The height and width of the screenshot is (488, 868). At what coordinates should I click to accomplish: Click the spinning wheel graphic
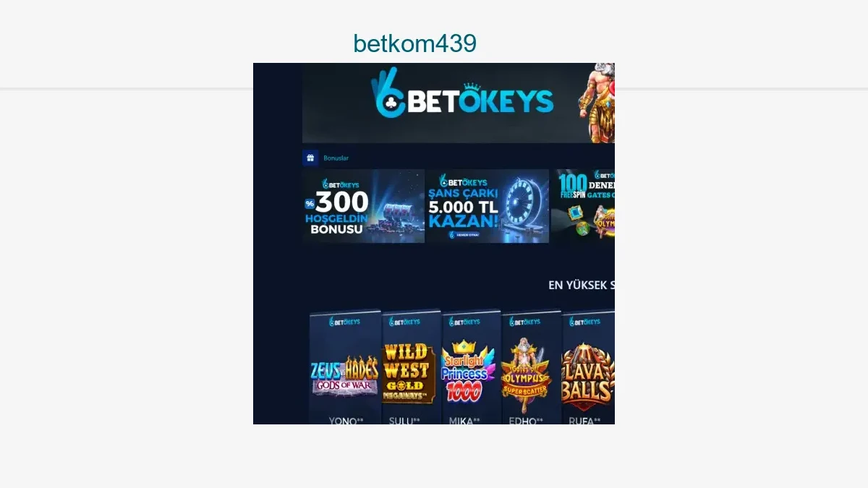pyautogui.click(x=523, y=203)
